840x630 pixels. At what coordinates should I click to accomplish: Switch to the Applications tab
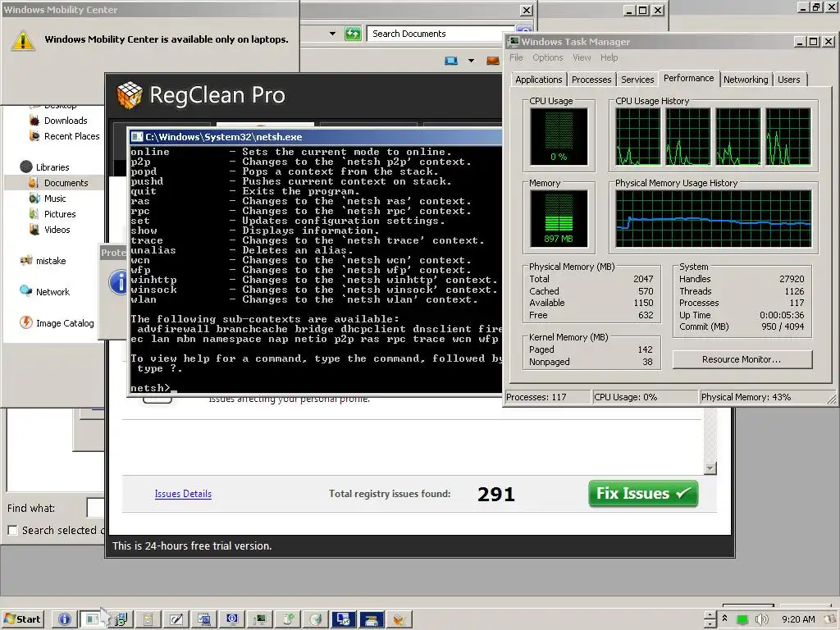tap(538, 80)
